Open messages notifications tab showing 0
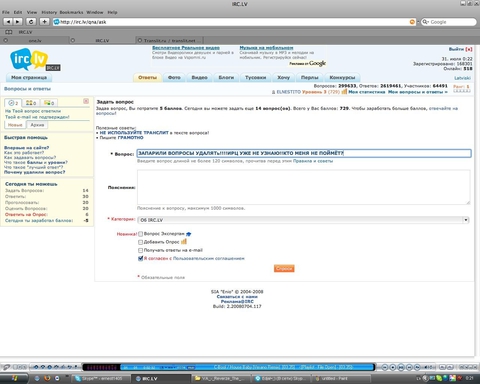The image size is (480, 384). click(x=49, y=103)
